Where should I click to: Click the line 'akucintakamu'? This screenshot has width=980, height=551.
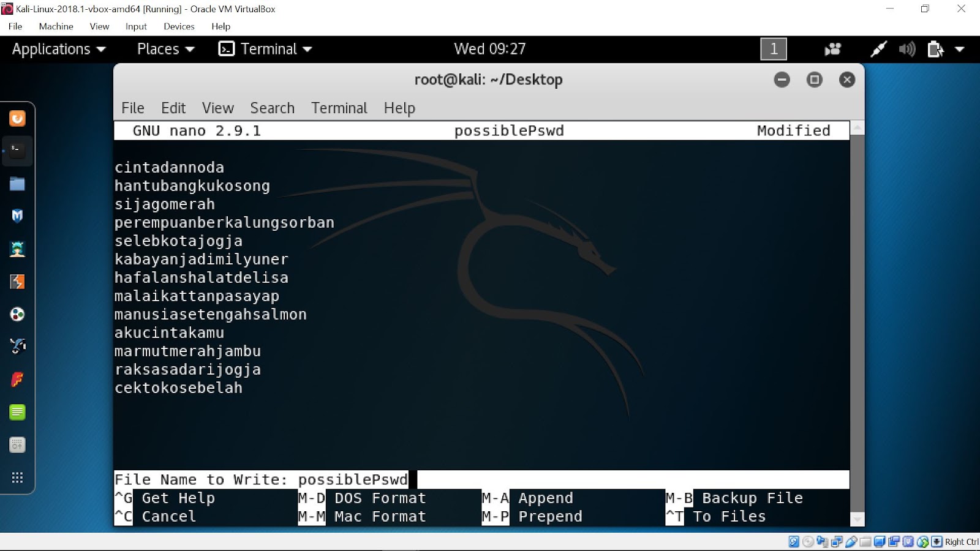[170, 333]
